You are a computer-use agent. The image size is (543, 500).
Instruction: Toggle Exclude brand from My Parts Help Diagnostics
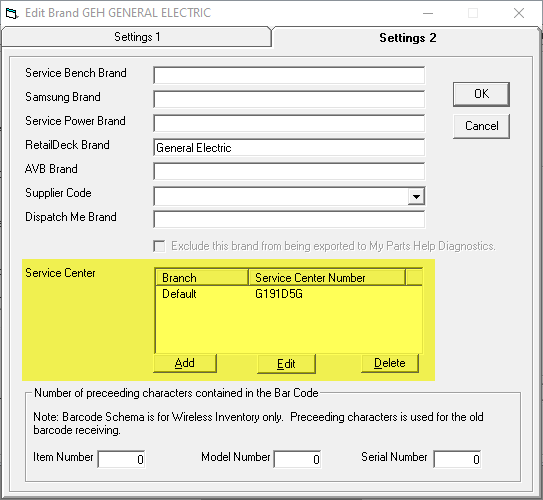coord(159,246)
